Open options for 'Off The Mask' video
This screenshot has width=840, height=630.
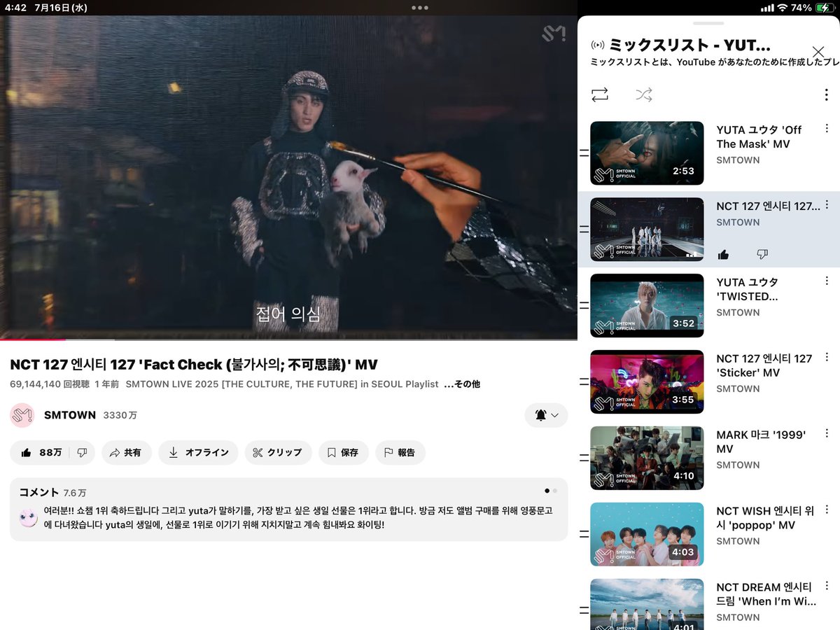click(x=827, y=128)
